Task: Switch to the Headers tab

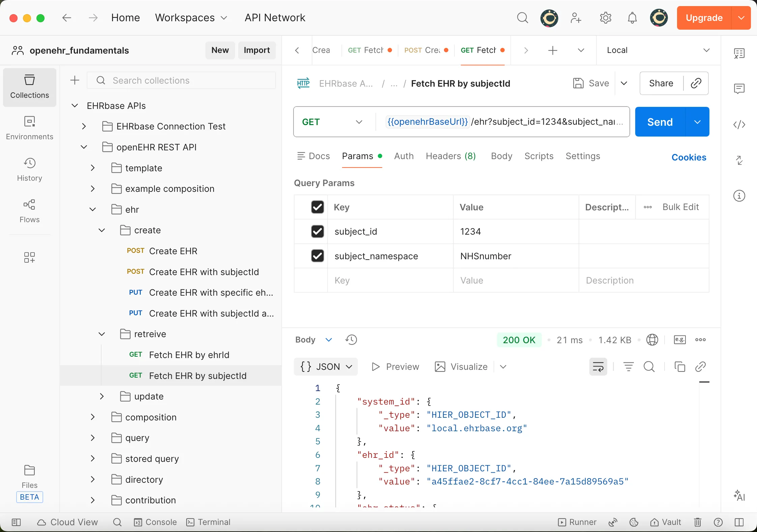Action: coord(451,156)
